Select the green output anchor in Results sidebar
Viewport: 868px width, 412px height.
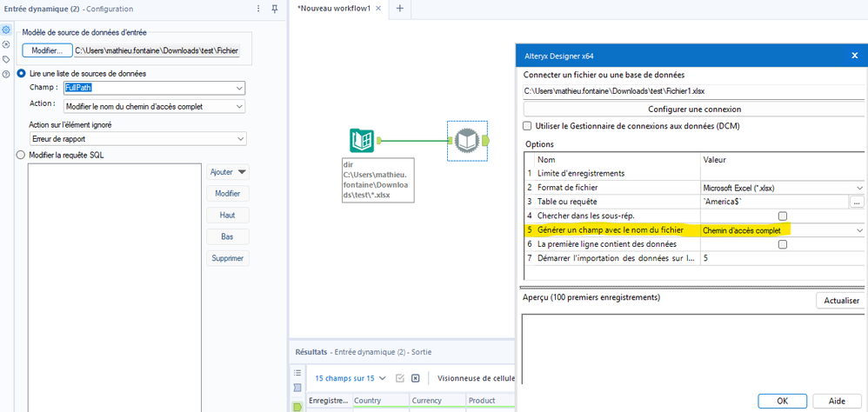(297, 407)
